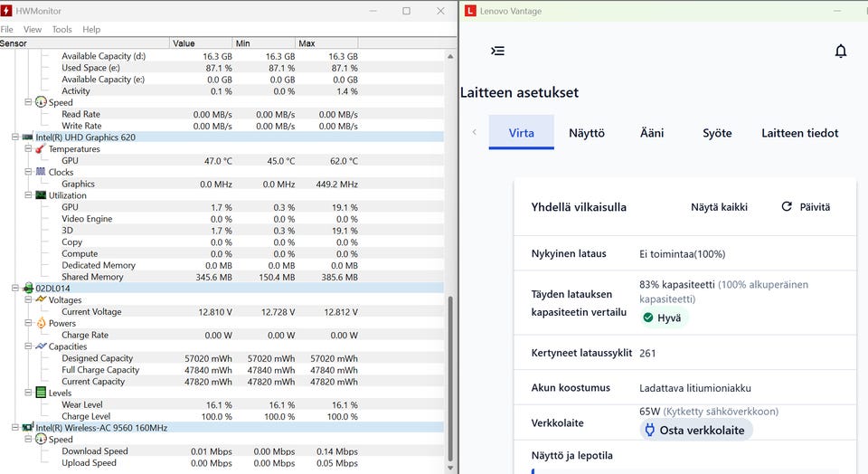
Task: Collapse the Voltages node
Action: pyautogui.click(x=28, y=299)
